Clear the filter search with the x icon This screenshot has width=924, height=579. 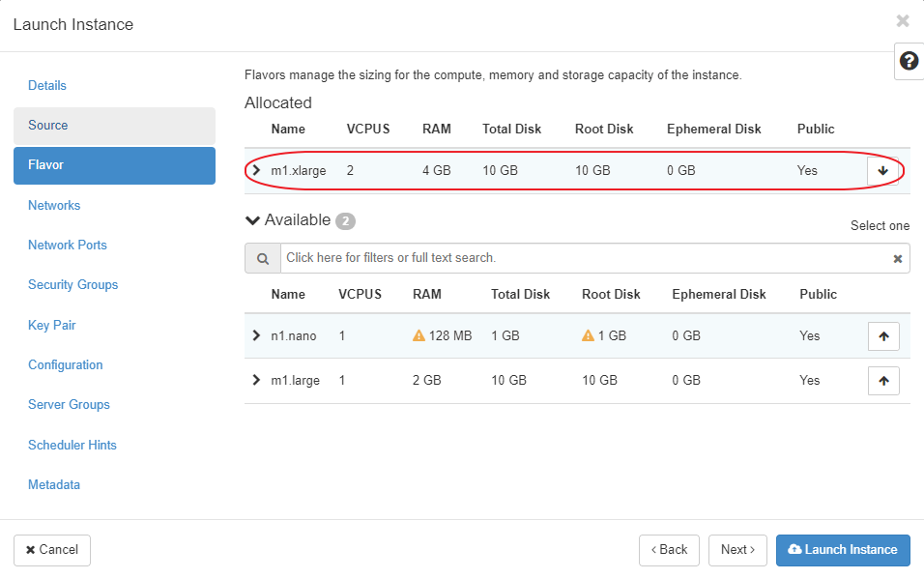[x=897, y=259]
